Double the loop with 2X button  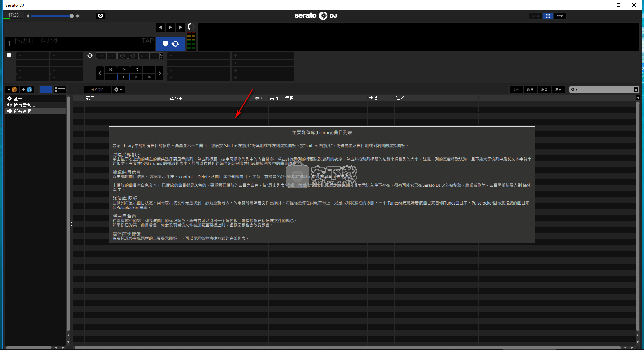coord(154,56)
